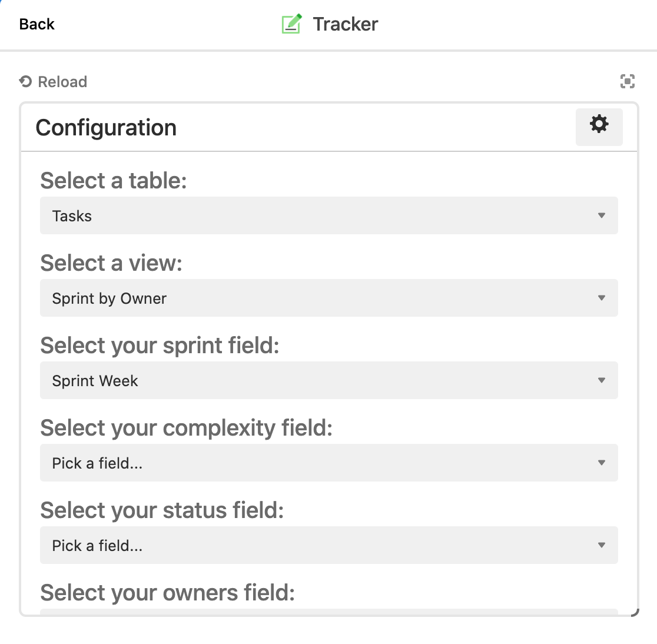Viewport: 657px width, 644px height.
Task: Click the Tracker pencil-and-notepad app icon
Action: [291, 24]
